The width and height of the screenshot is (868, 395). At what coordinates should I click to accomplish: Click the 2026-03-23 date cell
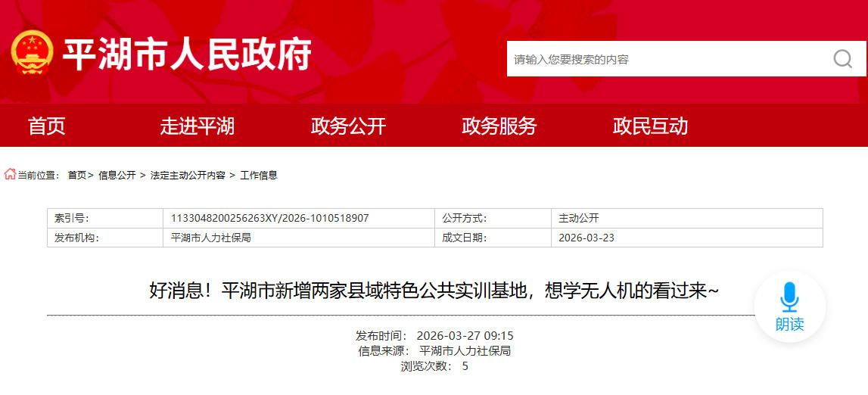coord(687,238)
